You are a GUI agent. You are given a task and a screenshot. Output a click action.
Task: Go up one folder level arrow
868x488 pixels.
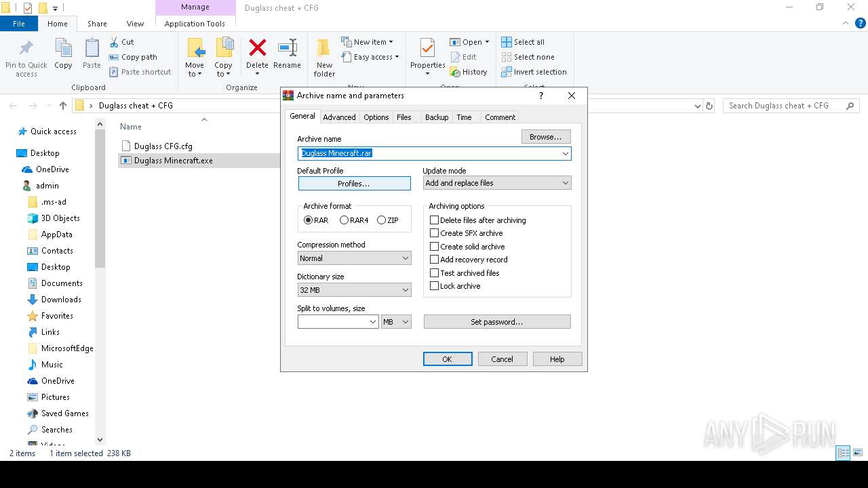pyautogui.click(x=63, y=106)
